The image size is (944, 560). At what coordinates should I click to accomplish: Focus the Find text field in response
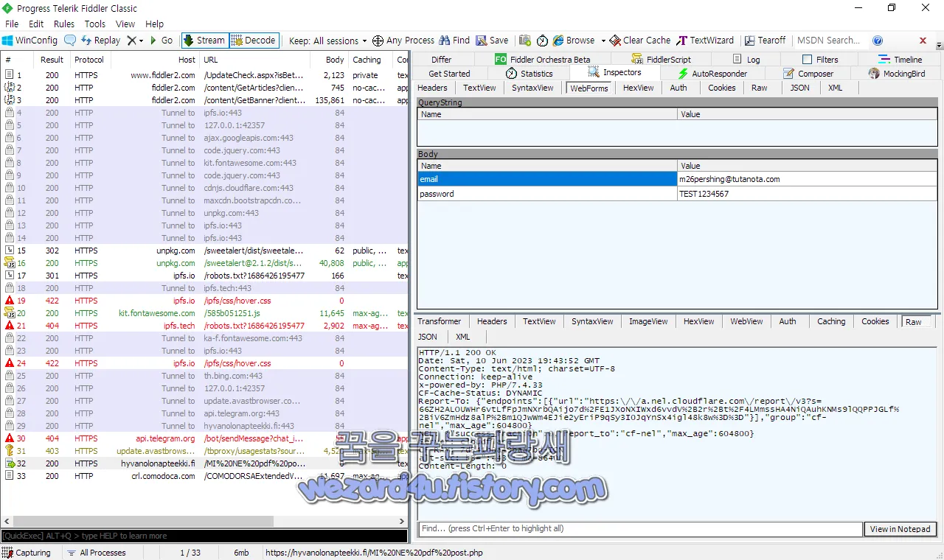(x=640, y=529)
